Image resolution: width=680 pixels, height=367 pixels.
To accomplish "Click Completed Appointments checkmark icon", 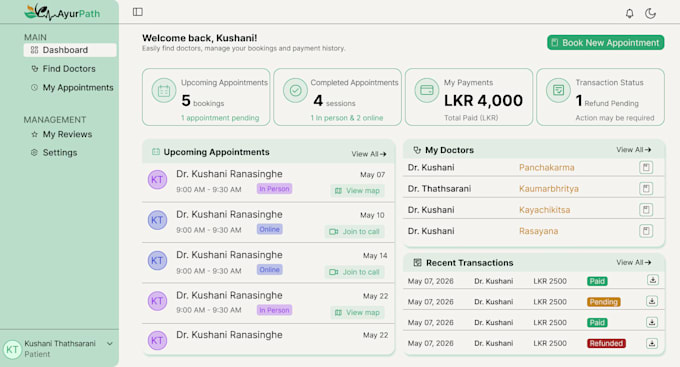I will pos(295,90).
